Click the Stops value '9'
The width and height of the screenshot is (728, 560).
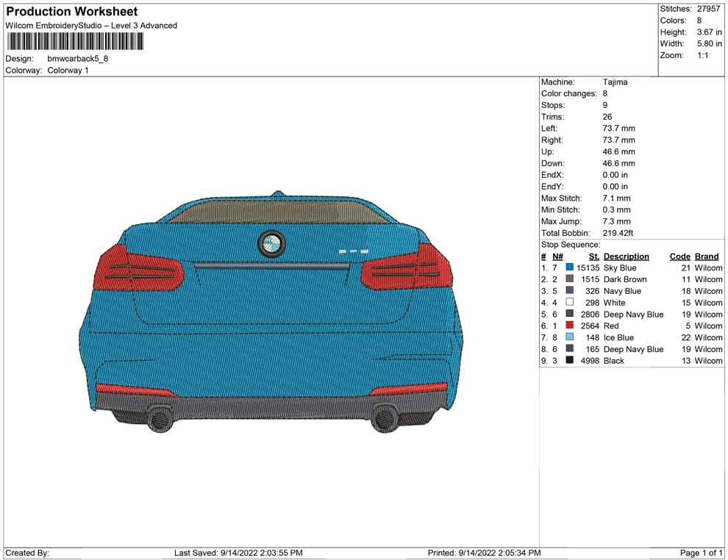pos(605,105)
